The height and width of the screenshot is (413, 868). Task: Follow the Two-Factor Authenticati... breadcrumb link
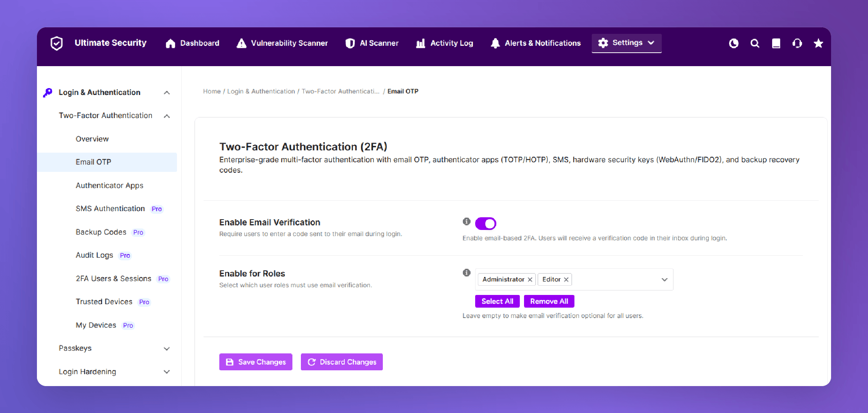point(341,91)
